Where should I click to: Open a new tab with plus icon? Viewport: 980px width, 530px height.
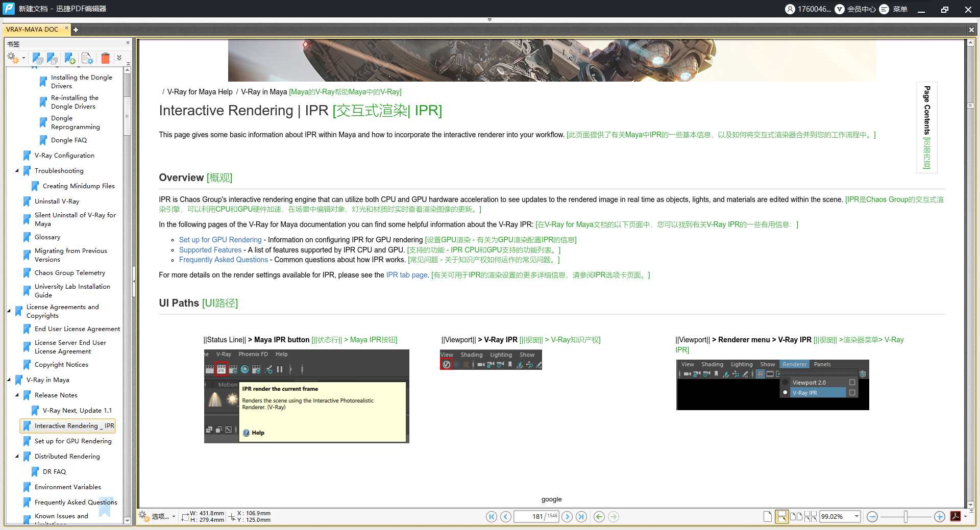(x=76, y=30)
